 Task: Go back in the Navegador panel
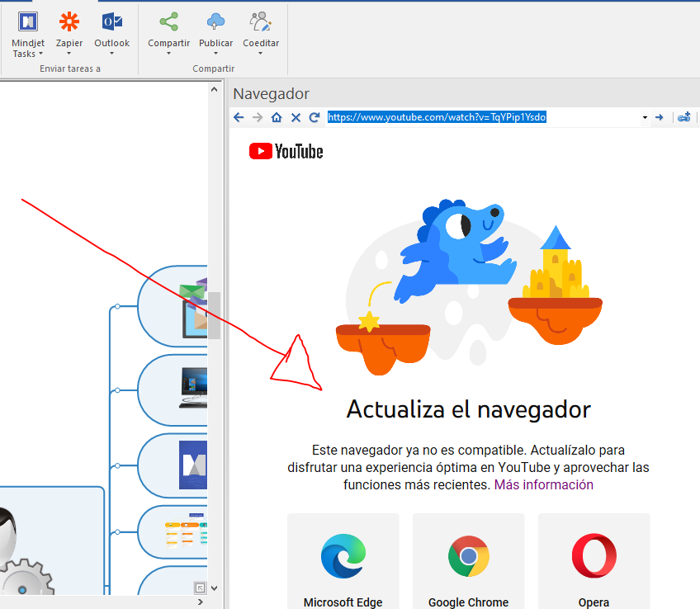[x=239, y=118]
